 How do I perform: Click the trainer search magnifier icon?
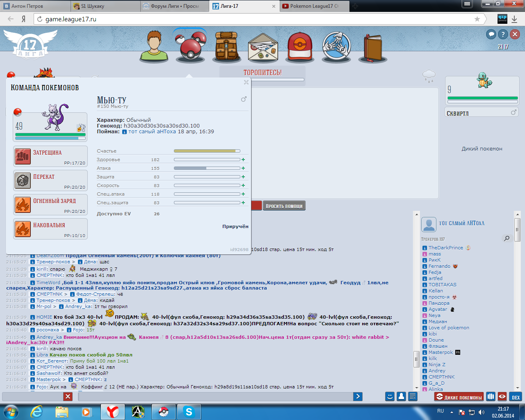[507, 238]
